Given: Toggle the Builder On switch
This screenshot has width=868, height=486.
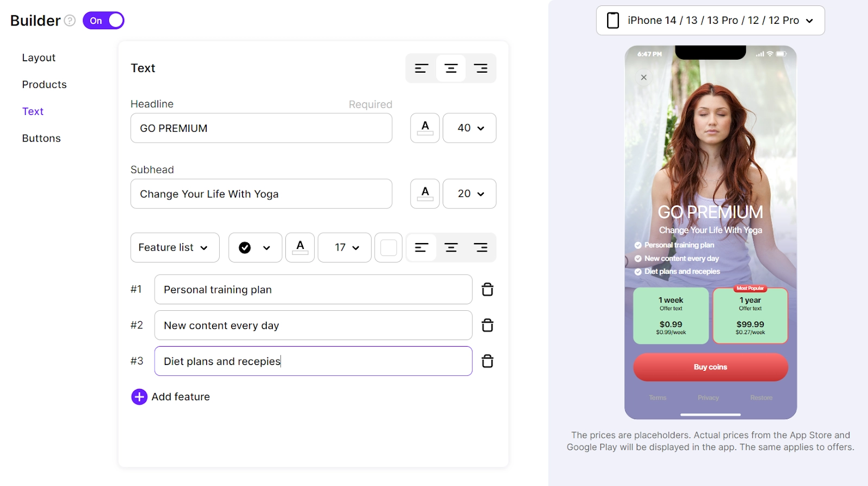Looking at the screenshot, I should pyautogui.click(x=104, y=21).
